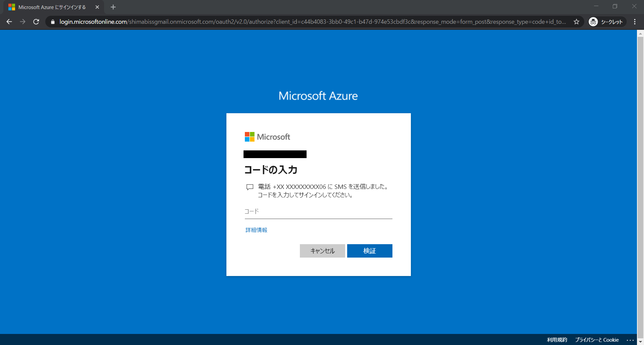Click the scrollbar down arrow
This screenshot has width=644, height=345.
(x=640, y=342)
